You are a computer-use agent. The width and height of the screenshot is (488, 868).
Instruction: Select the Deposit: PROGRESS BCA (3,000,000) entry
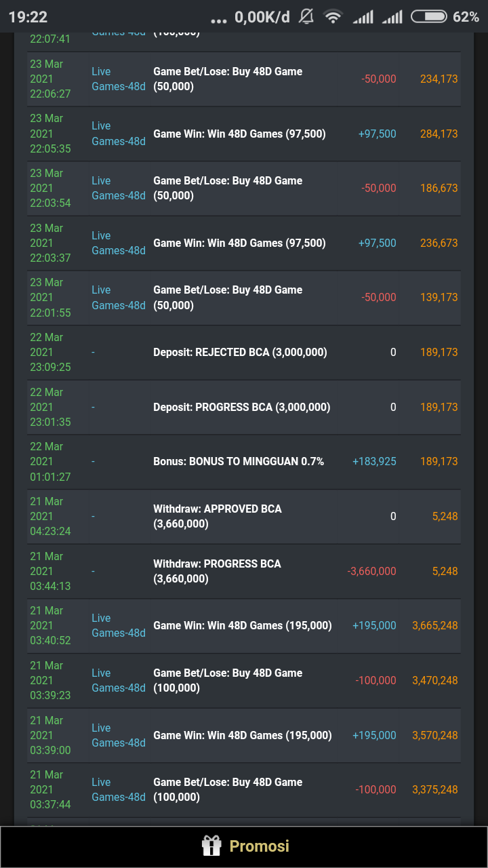pos(241,407)
